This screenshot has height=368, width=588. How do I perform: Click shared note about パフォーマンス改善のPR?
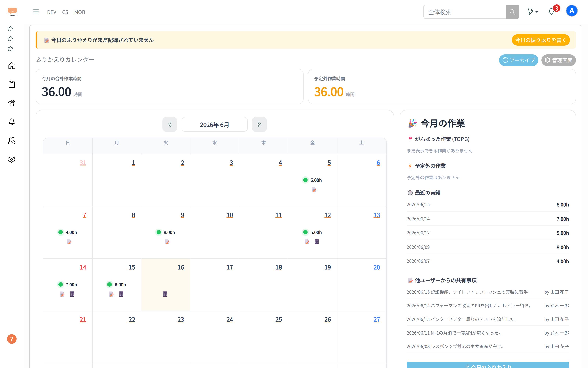click(488, 306)
